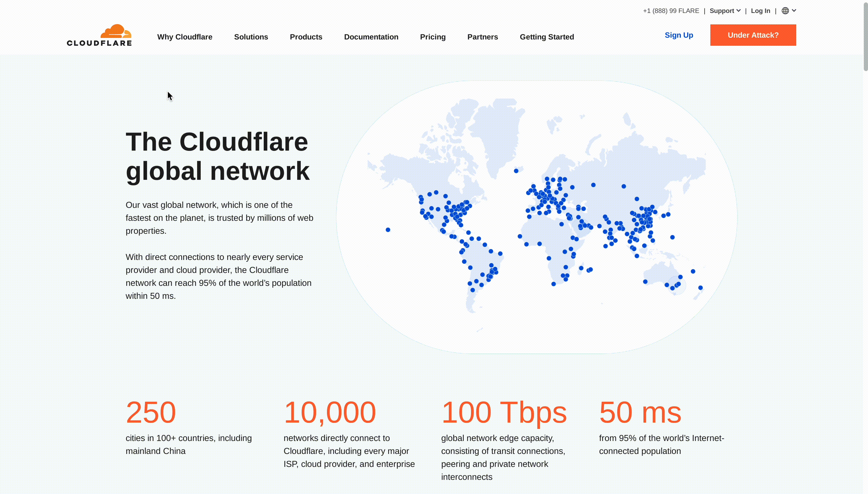Open the Why Cloudflare menu
This screenshot has width=868, height=494.
pyautogui.click(x=185, y=37)
